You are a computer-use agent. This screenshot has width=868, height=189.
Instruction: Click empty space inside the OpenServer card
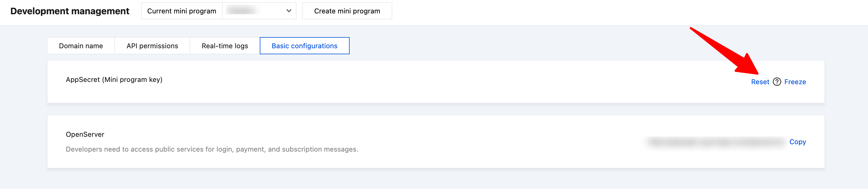tap(472, 142)
